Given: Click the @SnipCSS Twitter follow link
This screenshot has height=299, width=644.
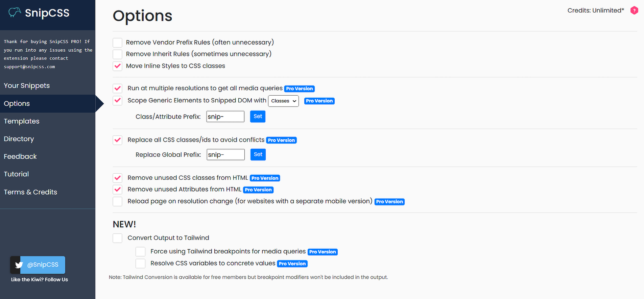Looking at the screenshot, I should pyautogui.click(x=43, y=265).
